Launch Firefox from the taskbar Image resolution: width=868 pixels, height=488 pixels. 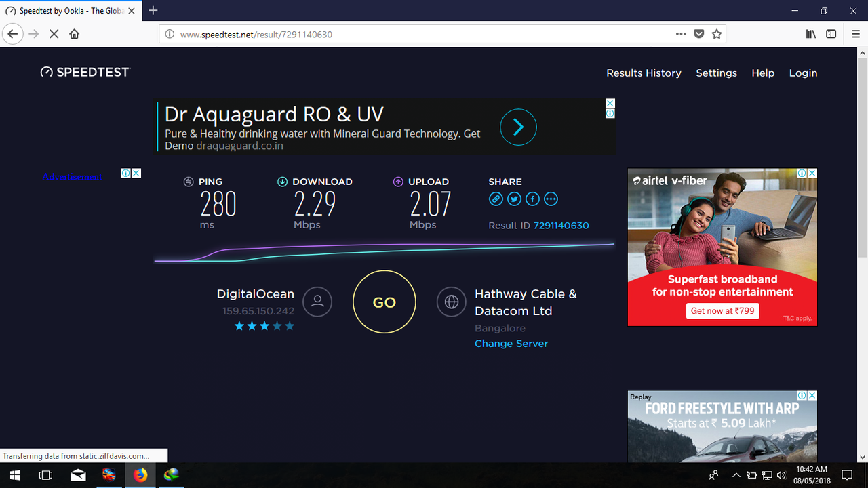click(140, 475)
